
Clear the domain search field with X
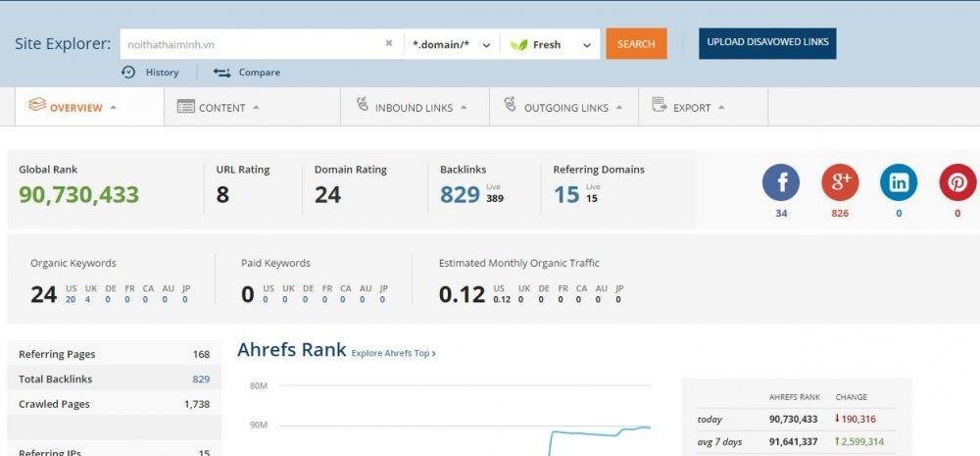[389, 44]
